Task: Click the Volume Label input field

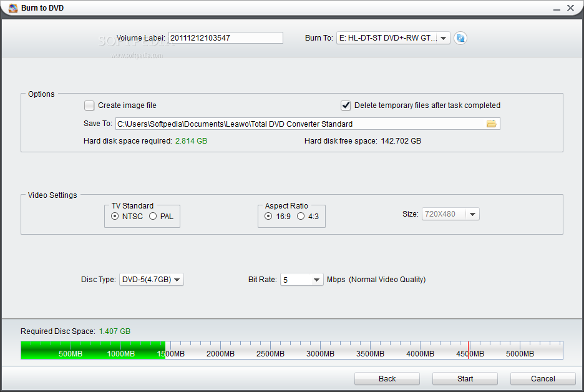Action: (x=226, y=37)
